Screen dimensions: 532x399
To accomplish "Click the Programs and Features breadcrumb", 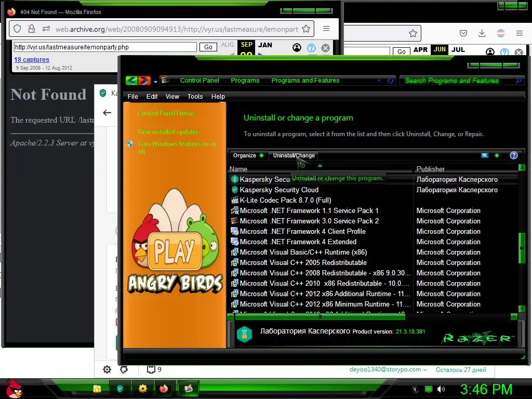I will coord(305,81).
